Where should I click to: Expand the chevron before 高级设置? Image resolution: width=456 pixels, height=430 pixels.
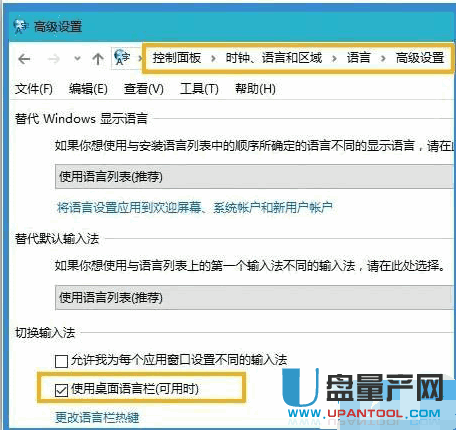pyautogui.click(x=383, y=59)
